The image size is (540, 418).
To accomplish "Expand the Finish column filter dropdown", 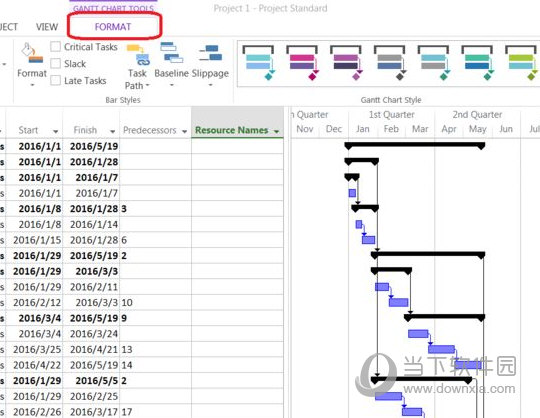I will click(x=112, y=131).
